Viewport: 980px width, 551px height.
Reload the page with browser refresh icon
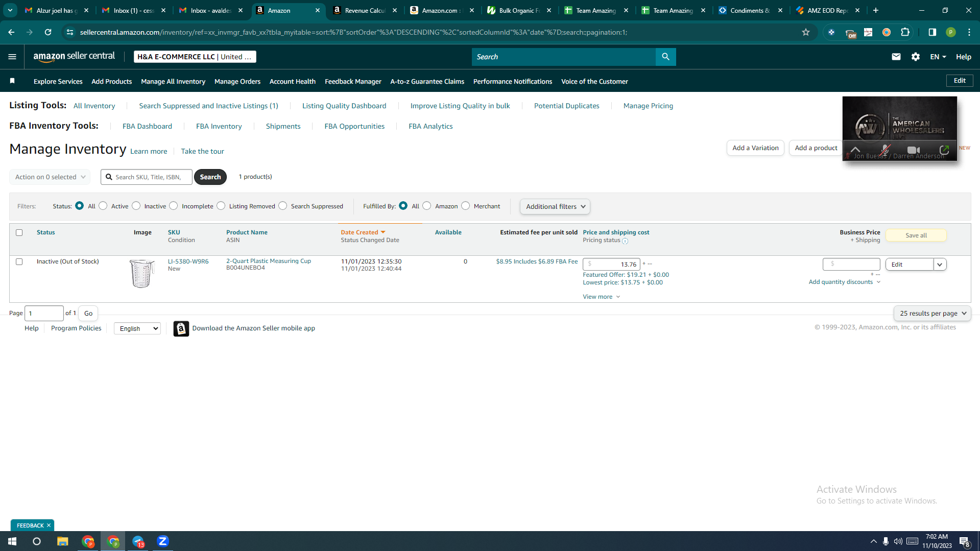pyautogui.click(x=48, y=32)
